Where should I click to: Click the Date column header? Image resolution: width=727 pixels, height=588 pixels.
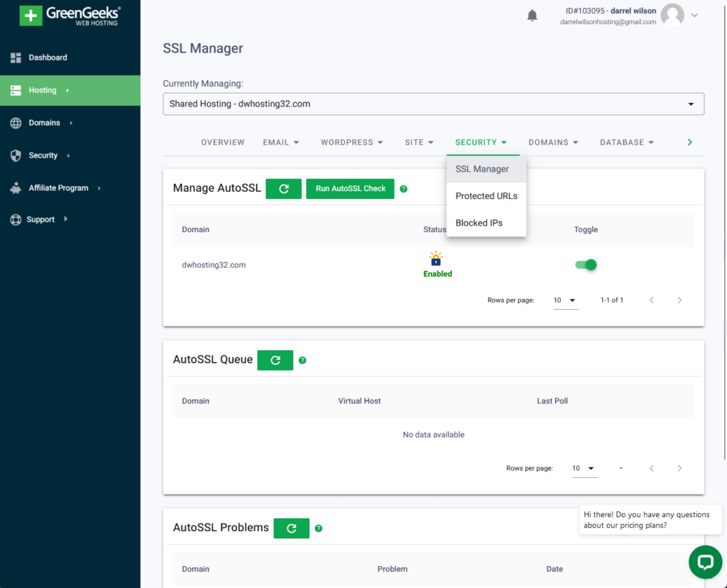554,569
